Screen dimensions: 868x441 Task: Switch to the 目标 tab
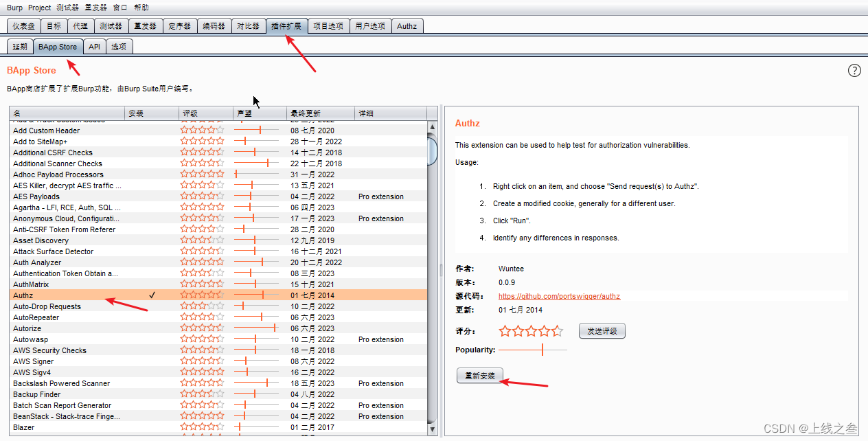(x=54, y=26)
